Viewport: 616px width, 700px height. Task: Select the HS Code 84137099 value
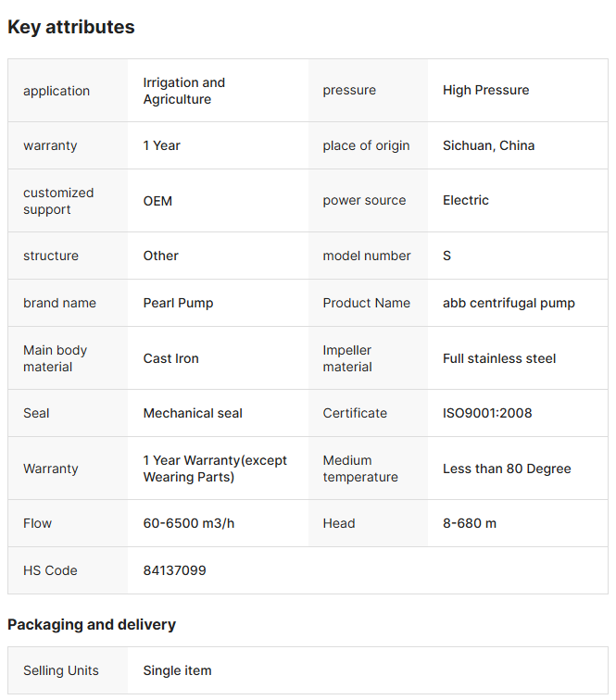tap(174, 570)
